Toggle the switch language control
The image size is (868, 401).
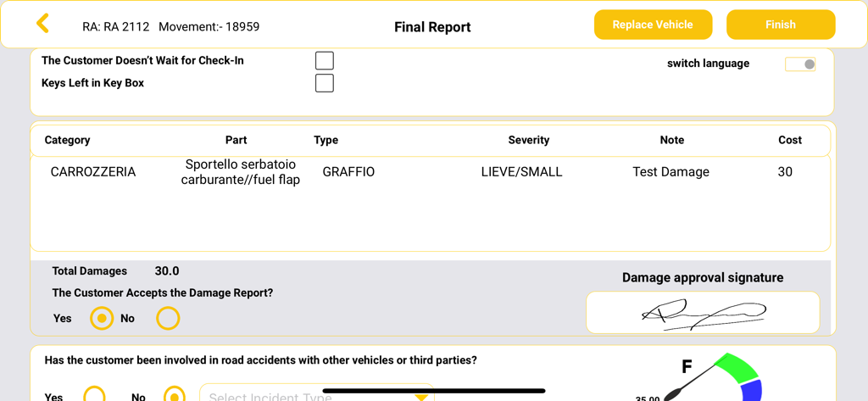click(799, 64)
